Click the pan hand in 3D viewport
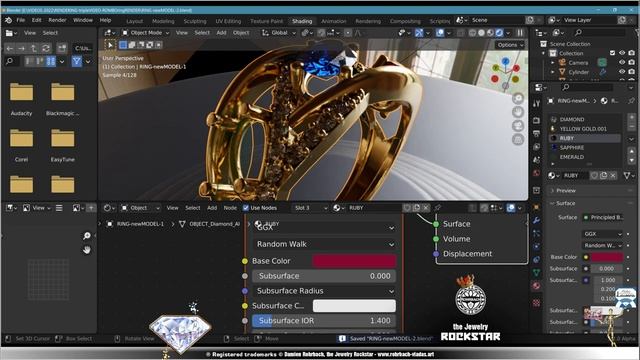Viewport: 640px width, 360px height. click(518, 112)
